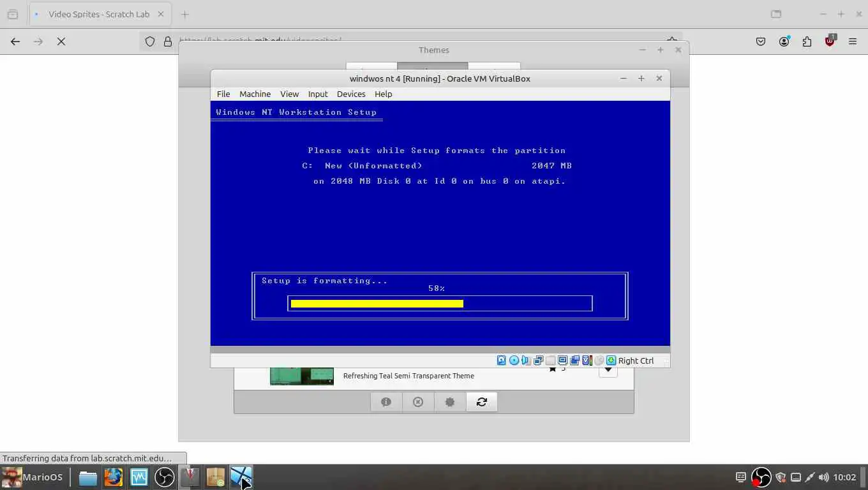Open the audio indicator in VirtualBox status bar
Viewport: 868px width, 490px height.
pos(526,360)
